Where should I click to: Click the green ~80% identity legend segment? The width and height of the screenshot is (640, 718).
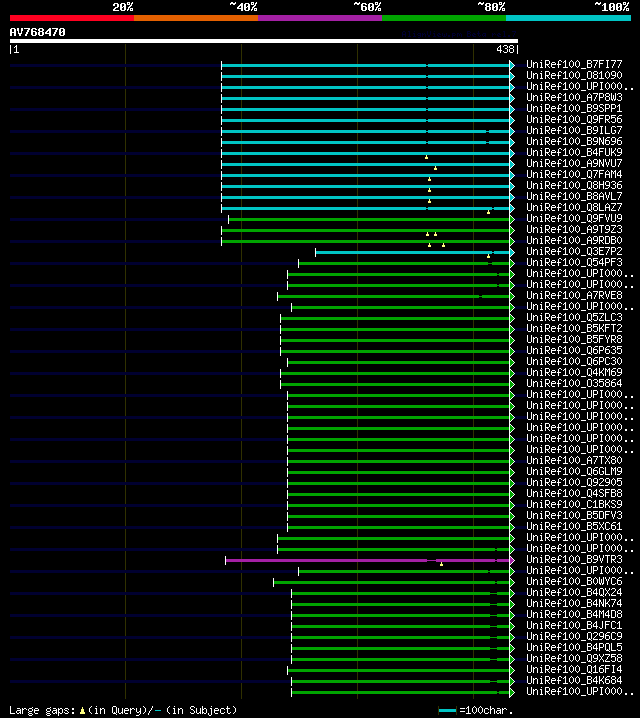pyautogui.click(x=444, y=18)
